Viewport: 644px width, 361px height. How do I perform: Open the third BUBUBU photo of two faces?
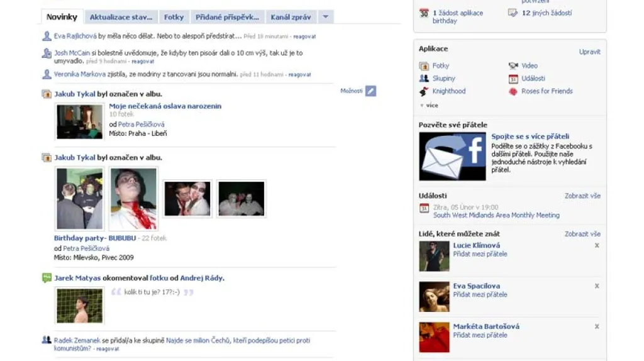(x=187, y=199)
